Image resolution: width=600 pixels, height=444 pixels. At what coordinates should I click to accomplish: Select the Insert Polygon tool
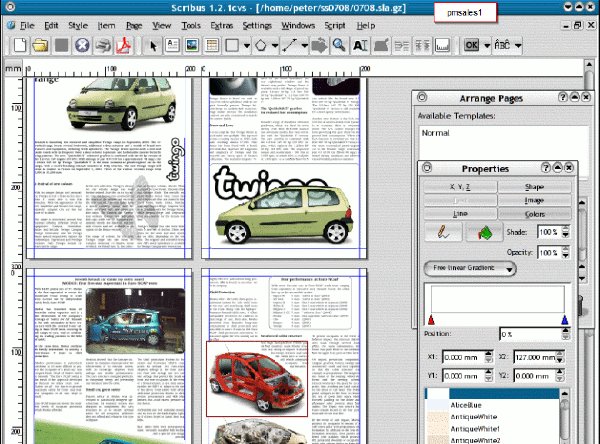click(x=261, y=45)
